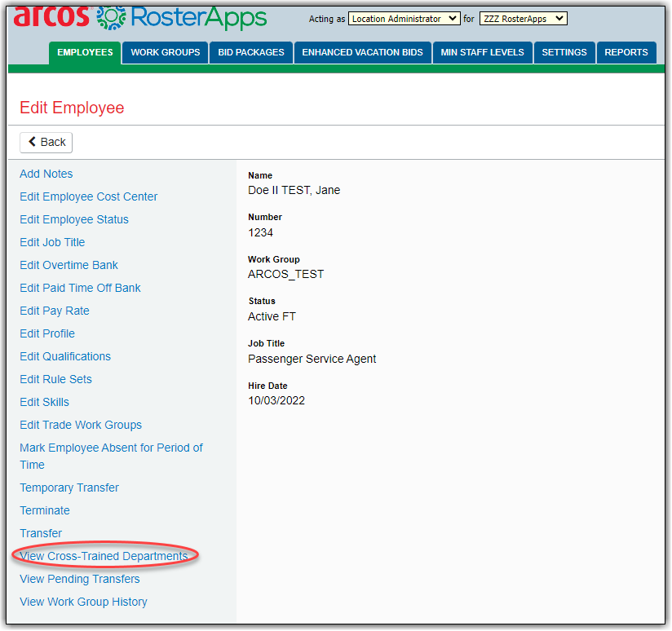The height and width of the screenshot is (631, 672).
Task: Open the Reports tab
Action: click(x=626, y=52)
